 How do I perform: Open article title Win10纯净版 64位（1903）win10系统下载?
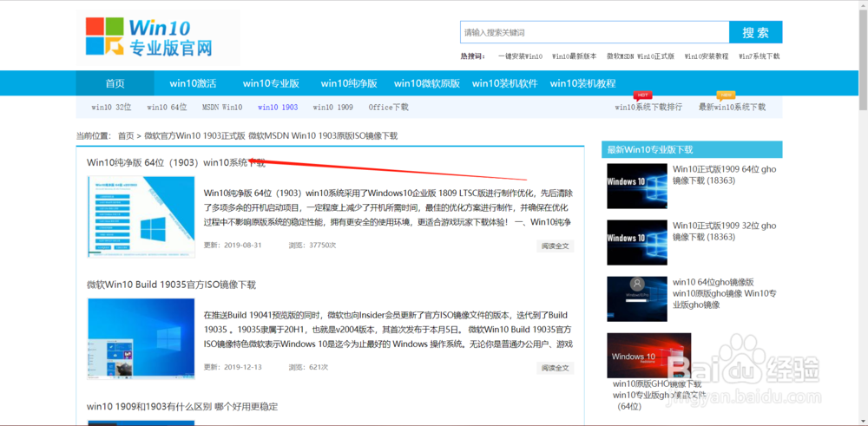176,162
